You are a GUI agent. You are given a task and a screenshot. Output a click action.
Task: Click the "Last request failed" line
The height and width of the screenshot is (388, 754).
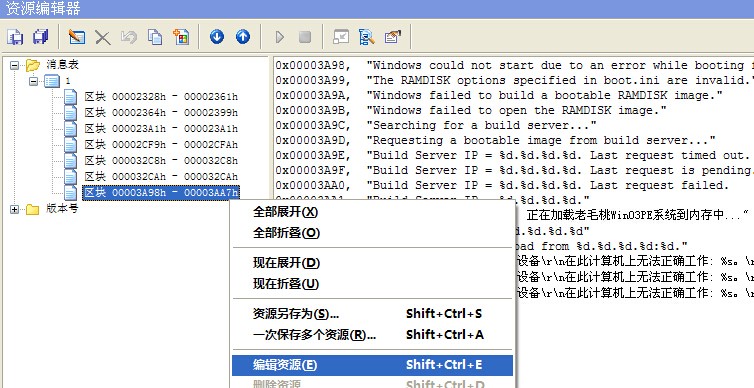503,185
